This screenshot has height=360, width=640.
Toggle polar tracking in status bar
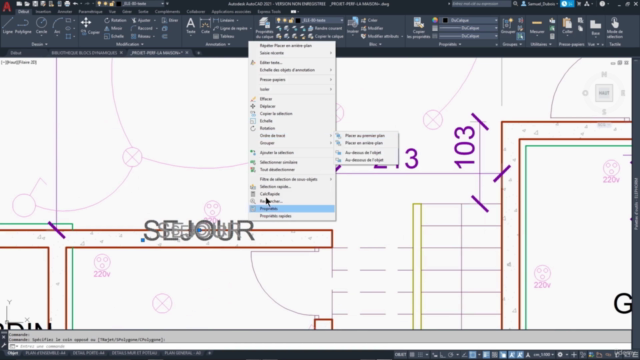pos(451,355)
